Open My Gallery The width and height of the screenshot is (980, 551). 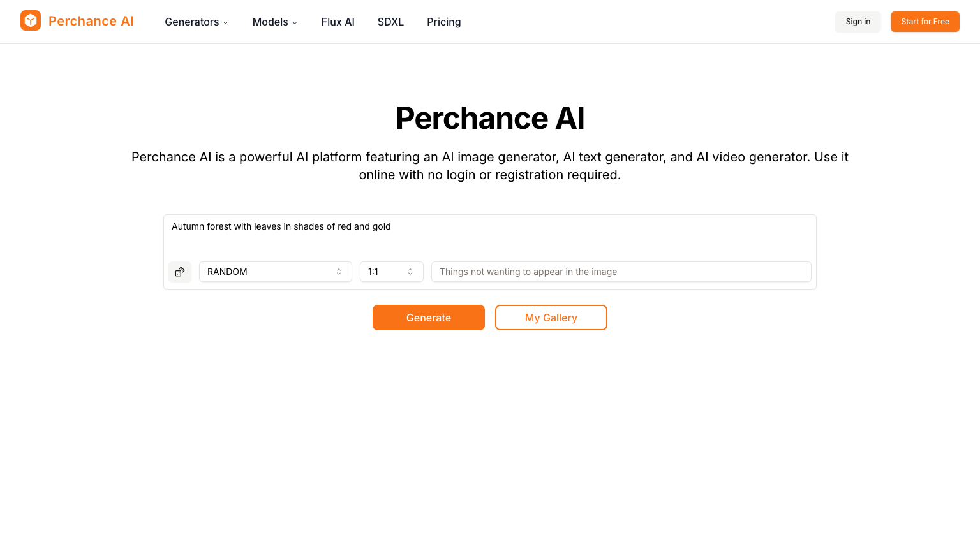(551, 318)
